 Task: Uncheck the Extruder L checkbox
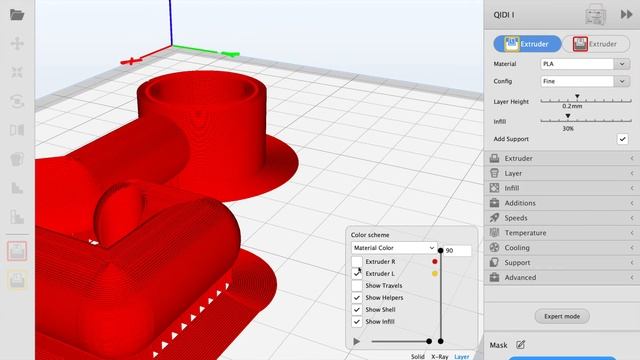click(357, 274)
